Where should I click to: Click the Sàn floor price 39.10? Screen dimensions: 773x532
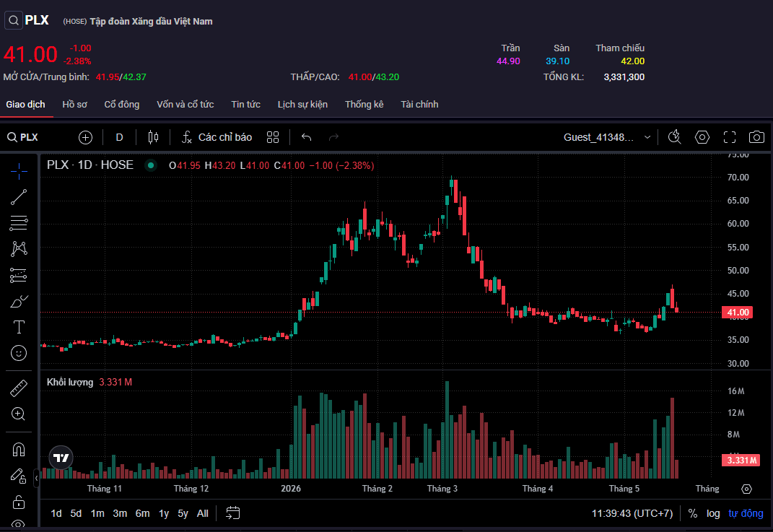coord(558,61)
